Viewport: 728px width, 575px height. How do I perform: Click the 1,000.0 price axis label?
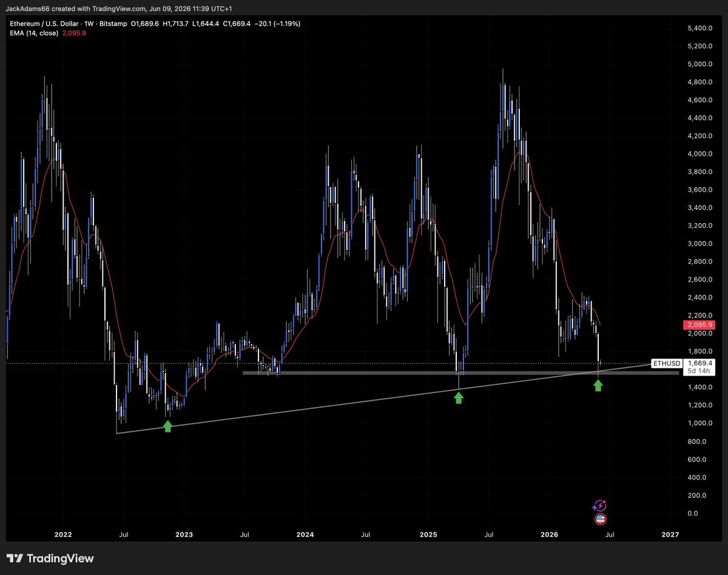click(700, 423)
